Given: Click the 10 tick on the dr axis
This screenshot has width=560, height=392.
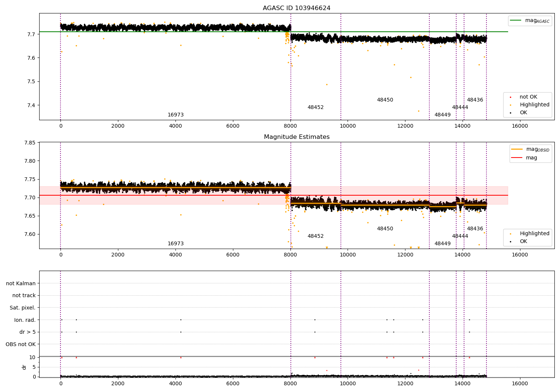Looking at the screenshot, I should (32, 358).
